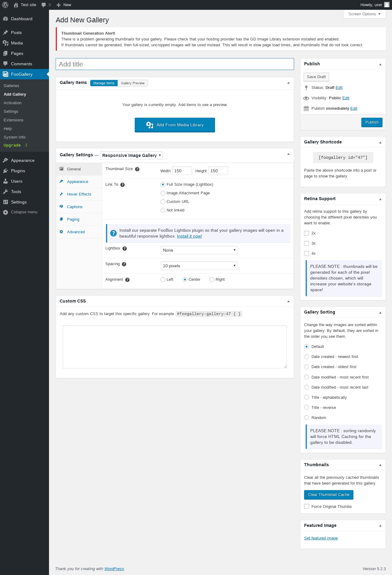
Task: Collapse the Publish panel
Action: [380, 64]
